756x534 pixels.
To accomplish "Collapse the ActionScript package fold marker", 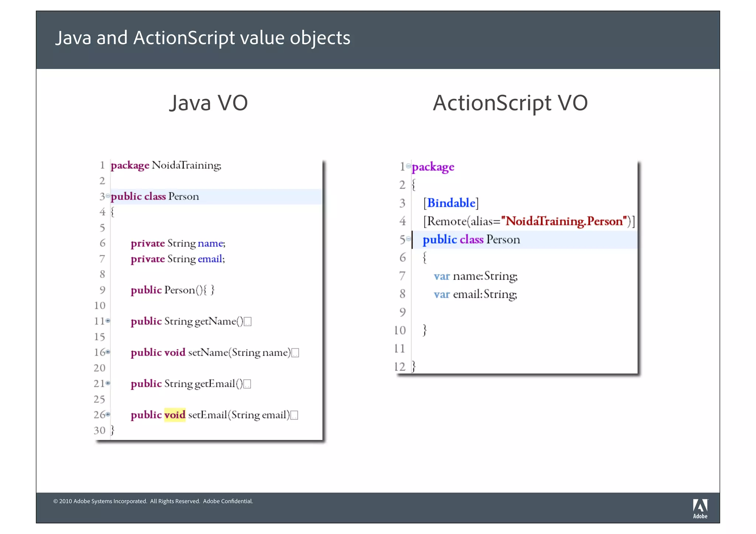I will click(x=408, y=166).
